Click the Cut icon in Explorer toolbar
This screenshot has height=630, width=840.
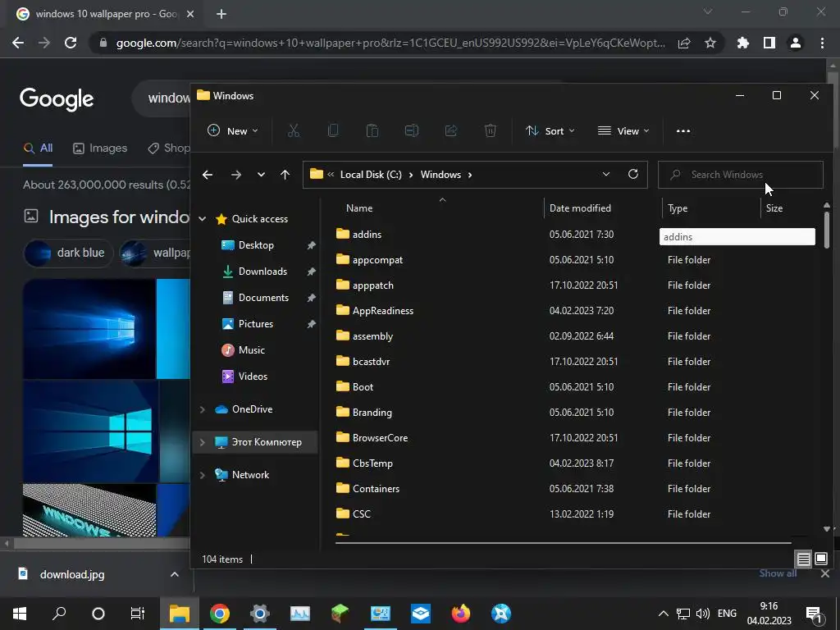(294, 130)
